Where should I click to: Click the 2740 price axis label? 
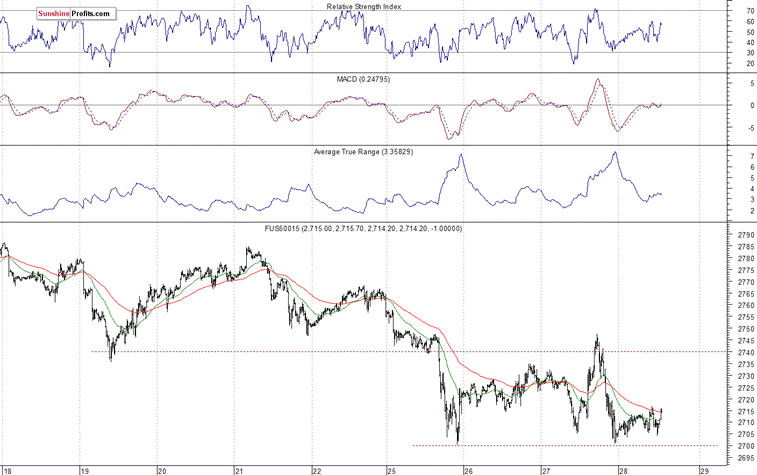pos(746,352)
